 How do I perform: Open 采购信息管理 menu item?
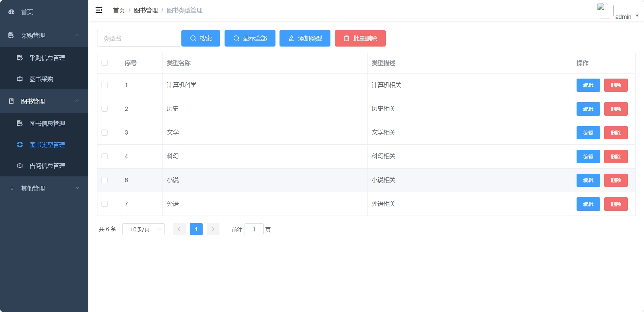(44, 58)
